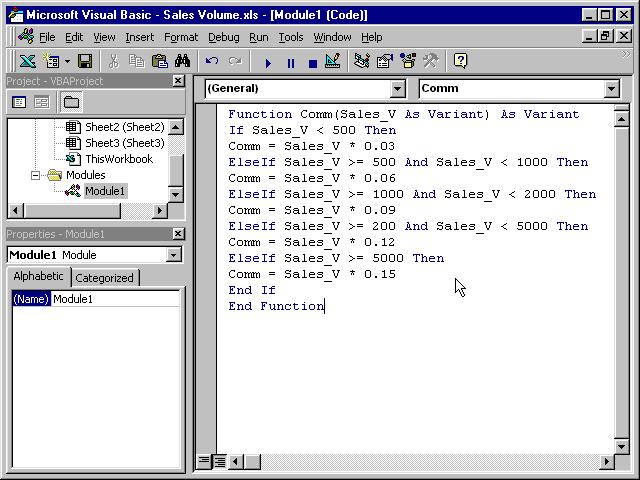Click the Reset stop button
Viewport: 640px width, 480px height.
(x=313, y=63)
